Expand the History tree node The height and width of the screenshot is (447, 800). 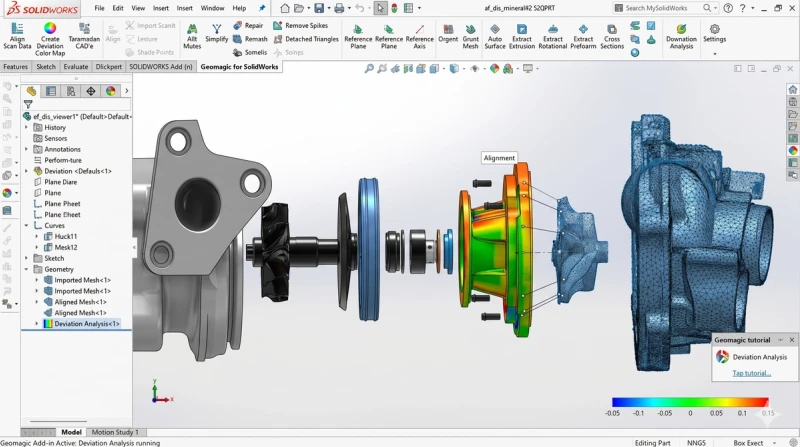click(27, 127)
